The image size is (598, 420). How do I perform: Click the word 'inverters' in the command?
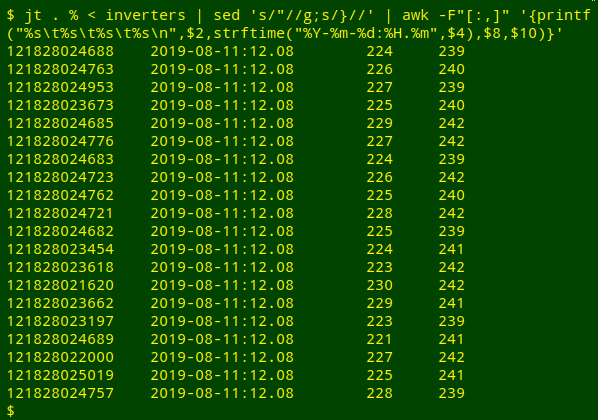[145, 15]
